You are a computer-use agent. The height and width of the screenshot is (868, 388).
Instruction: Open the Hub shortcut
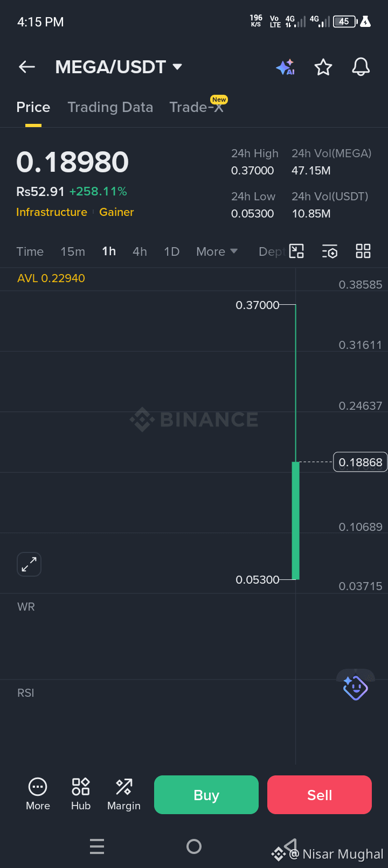point(81,795)
